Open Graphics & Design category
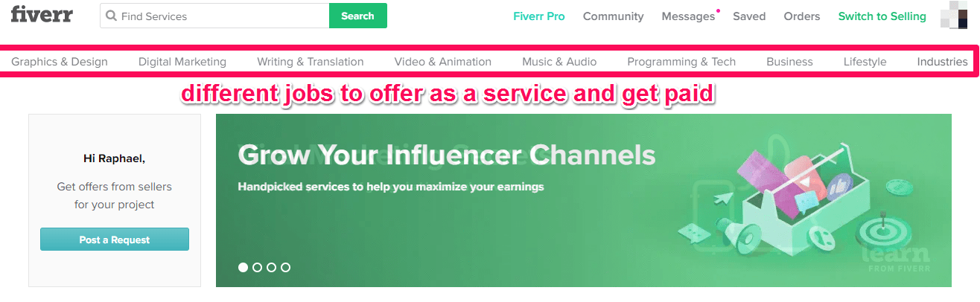This screenshot has width=980, height=302. [x=60, y=62]
